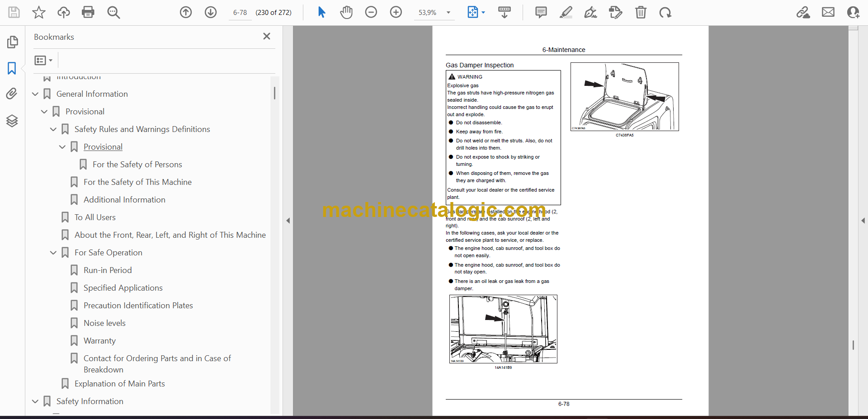
Task: Collapse the first-level Provisional bookmark chevron
Action: click(44, 112)
